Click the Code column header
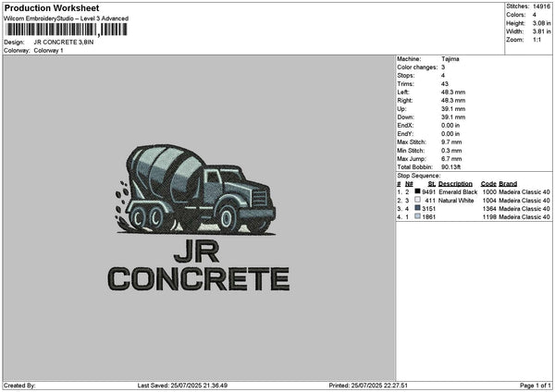This screenshot has width=555, height=392. (488, 183)
